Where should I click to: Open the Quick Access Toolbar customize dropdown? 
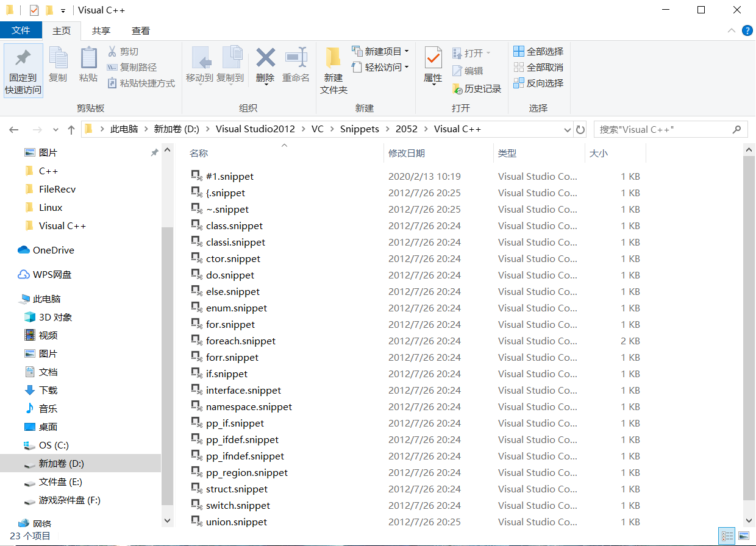[x=63, y=11]
